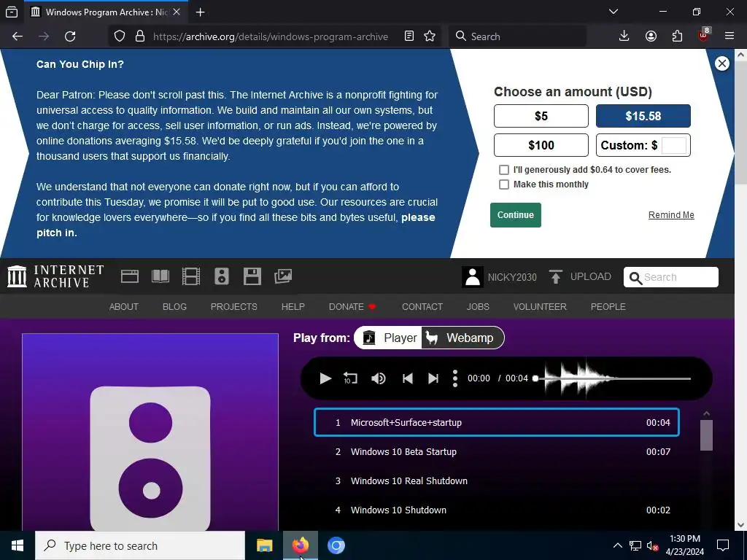Open the JOBS menu item
This screenshot has width=747, height=560.
click(478, 307)
